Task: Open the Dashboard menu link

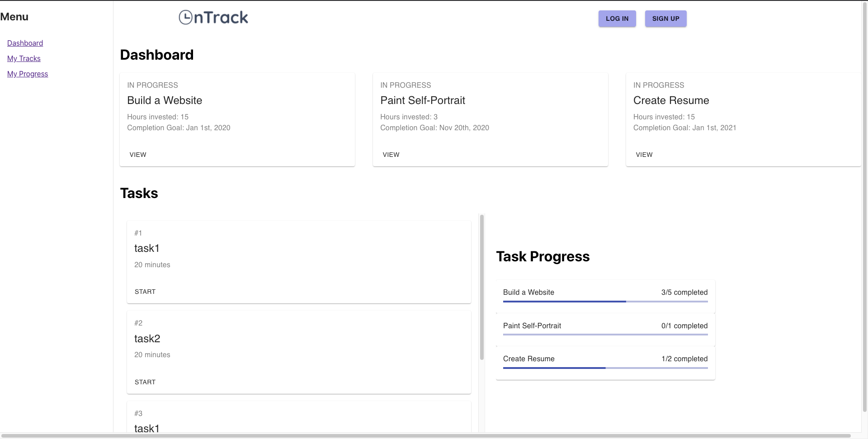Action: [25, 43]
